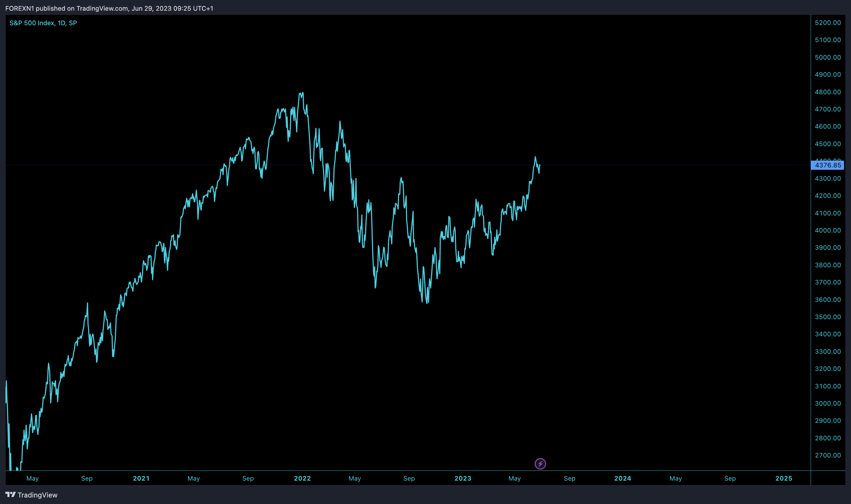Screen dimensions: 851x504
Task: Click the 2700.00 price axis label
Action: coord(828,455)
